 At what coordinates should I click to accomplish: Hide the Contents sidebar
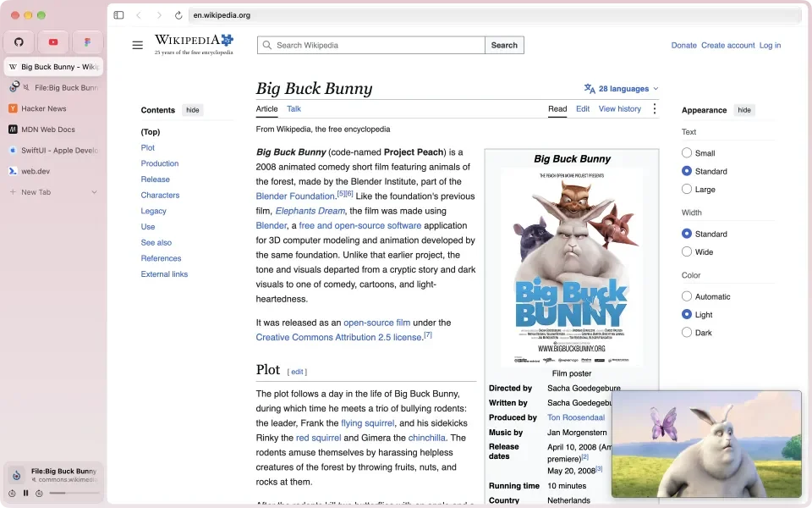pyautogui.click(x=193, y=110)
